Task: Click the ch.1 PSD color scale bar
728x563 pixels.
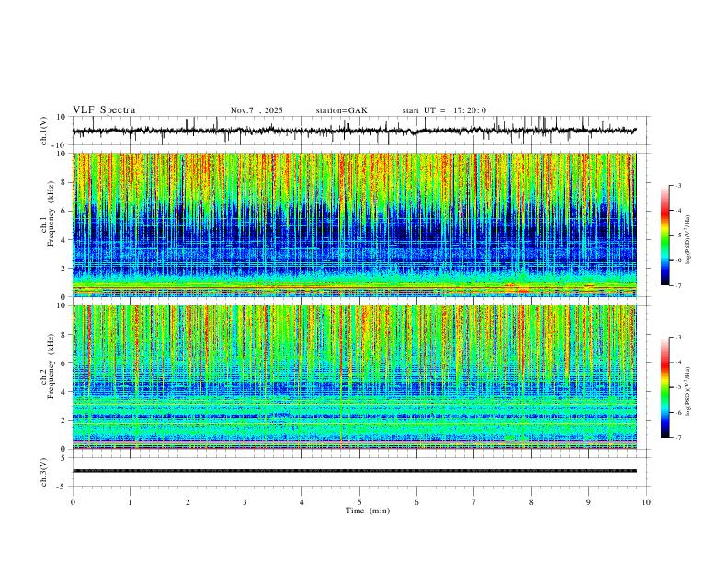Action: 665,236
